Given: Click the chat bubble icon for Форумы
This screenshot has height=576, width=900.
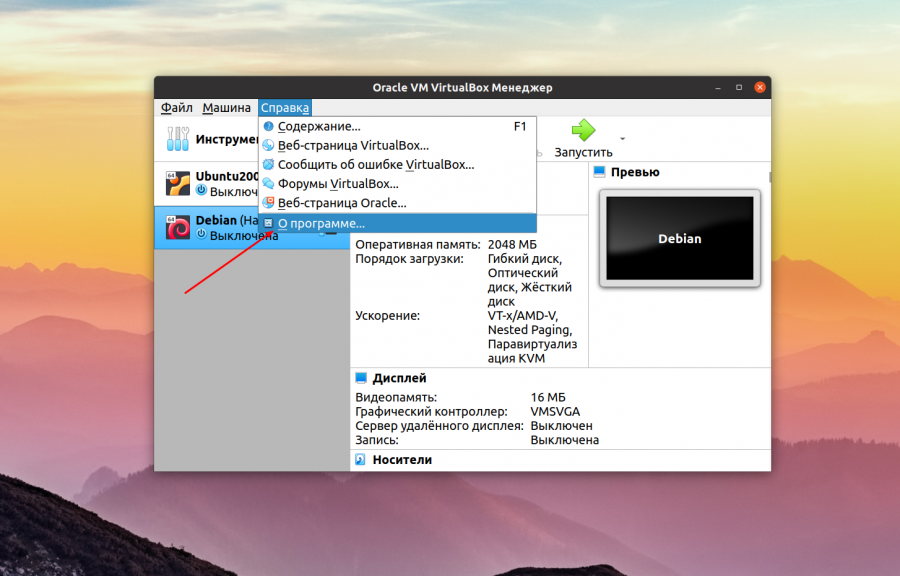Looking at the screenshot, I should coord(268,184).
